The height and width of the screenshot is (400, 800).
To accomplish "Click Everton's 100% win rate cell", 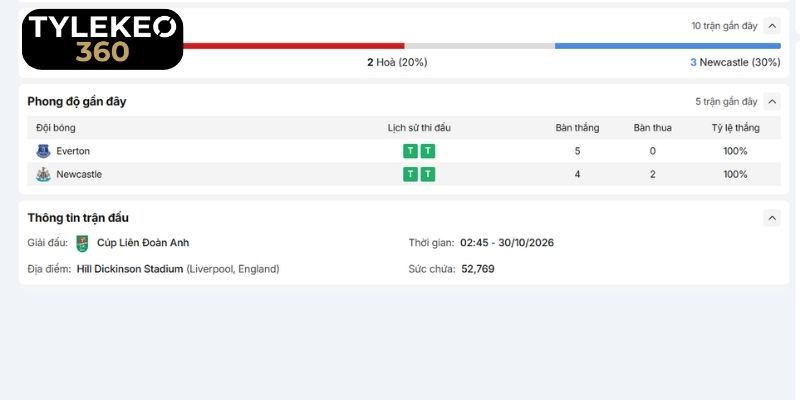I will coord(735,151).
